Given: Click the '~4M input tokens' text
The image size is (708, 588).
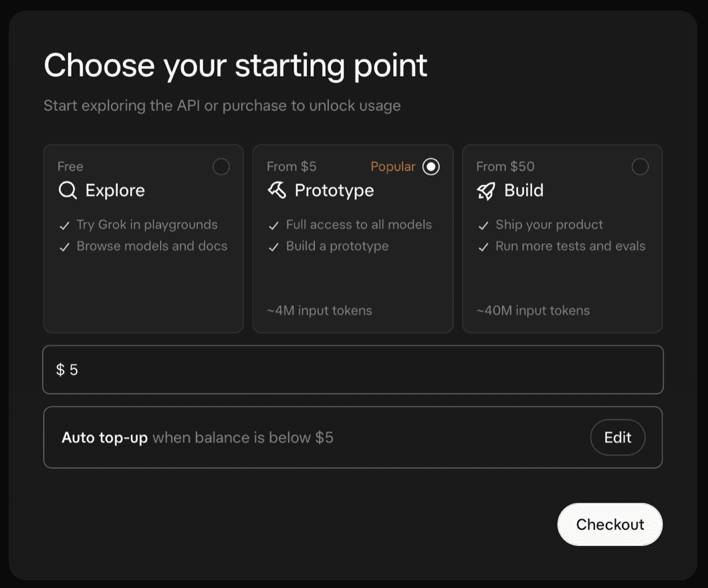Looking at the screenshot, I should 319,311.
